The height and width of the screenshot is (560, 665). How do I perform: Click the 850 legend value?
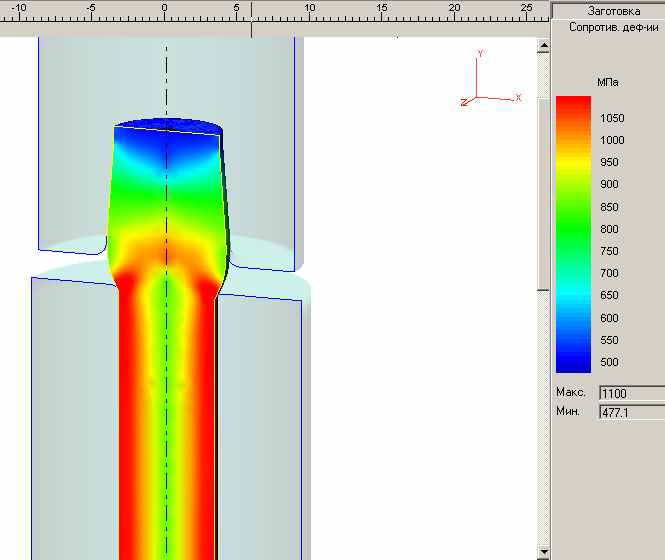click(x=609, y=207)
